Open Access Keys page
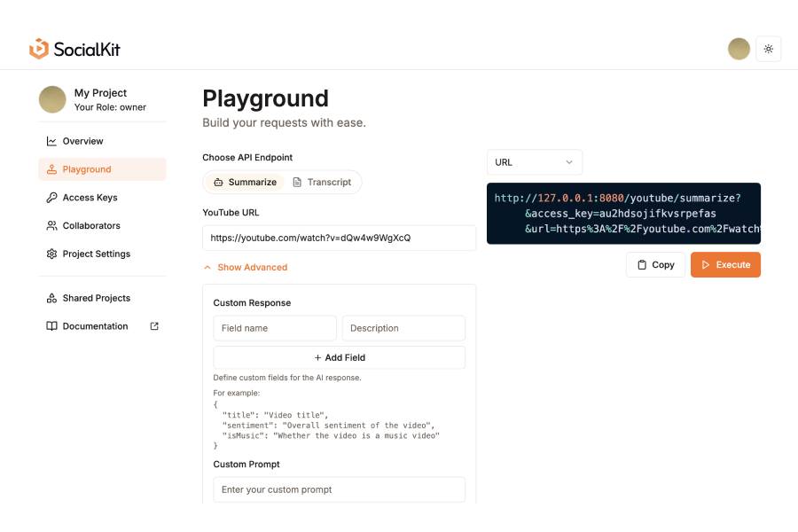Screen dimensions: 798x532 102,198
